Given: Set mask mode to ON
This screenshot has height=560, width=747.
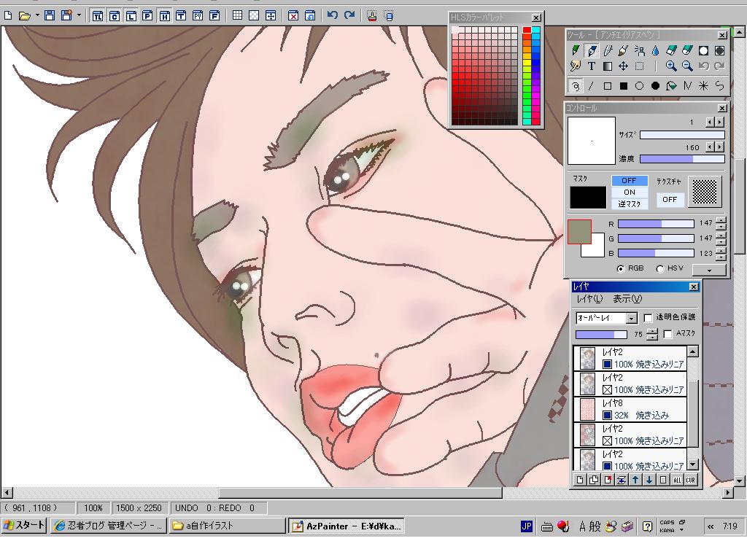Looking at the screenshot, I should (630, 192).
